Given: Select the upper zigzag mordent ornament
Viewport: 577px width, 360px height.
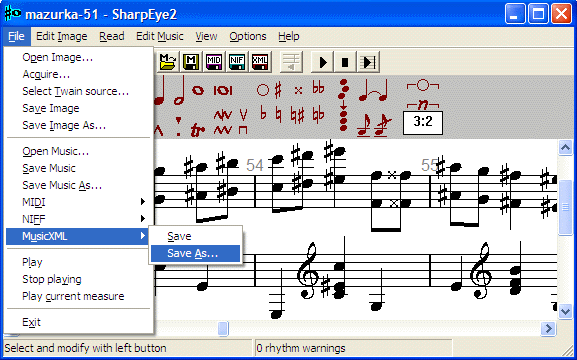Looking at the screenshot, I should pyautogui.click(x=223, y=116).
